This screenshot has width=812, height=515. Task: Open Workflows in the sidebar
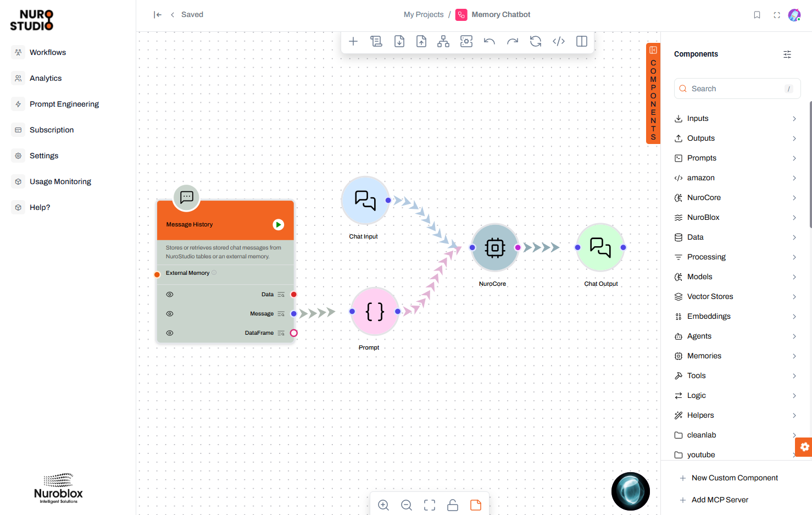point(47,52)
